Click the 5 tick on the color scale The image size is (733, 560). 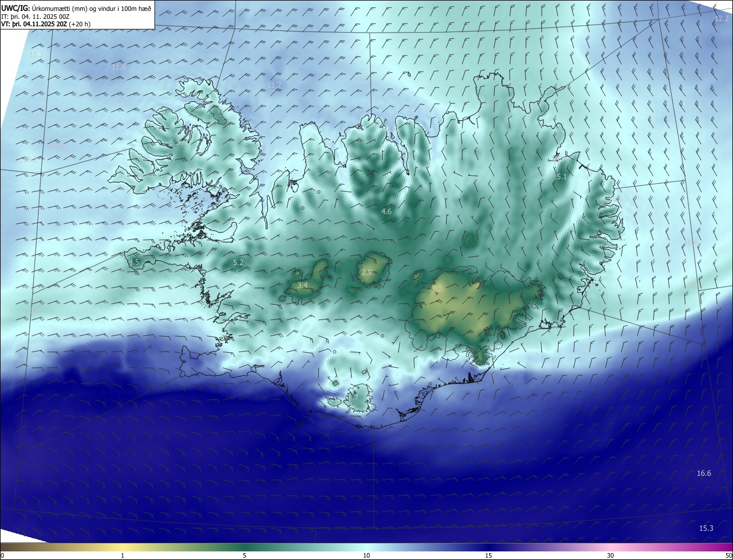point(245,556)
